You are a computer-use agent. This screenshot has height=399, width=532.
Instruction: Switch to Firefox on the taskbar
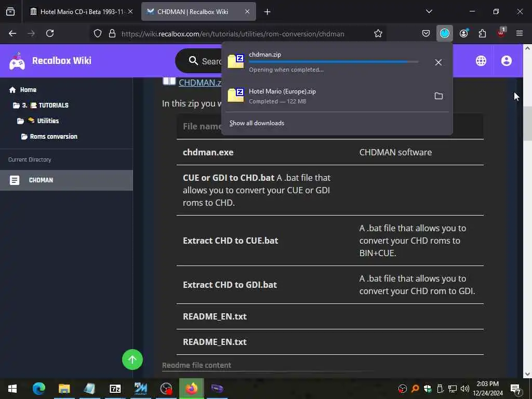click(192, 389)
